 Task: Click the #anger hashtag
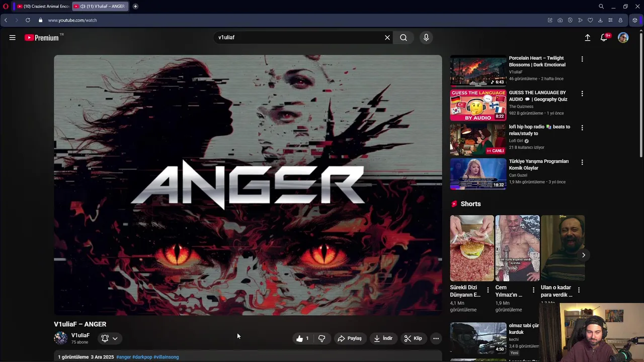point(123,357)
